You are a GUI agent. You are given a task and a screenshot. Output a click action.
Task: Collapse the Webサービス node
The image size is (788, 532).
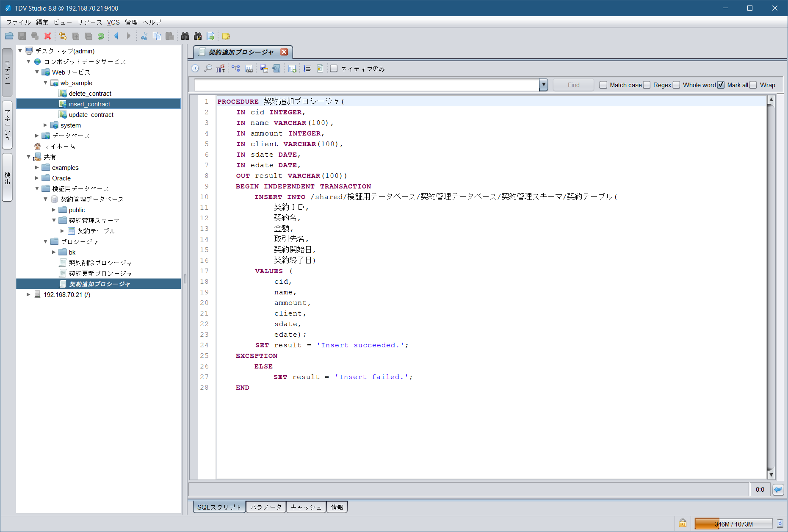pos(37,72)
